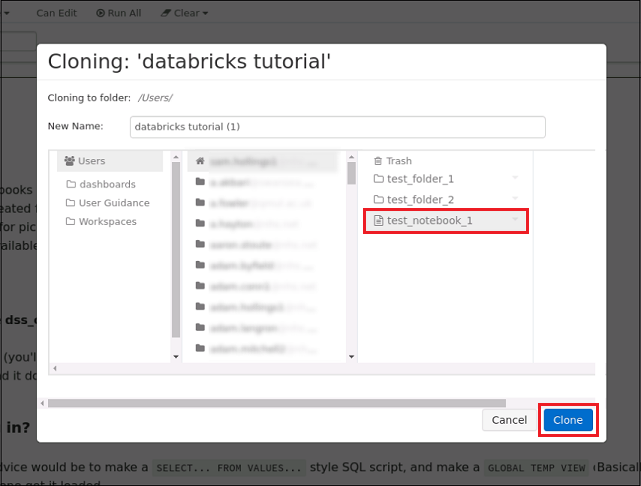Open test_folder_2 dropdown arrow
Viewport: 641px width, 486px height.
click(515, 198)
